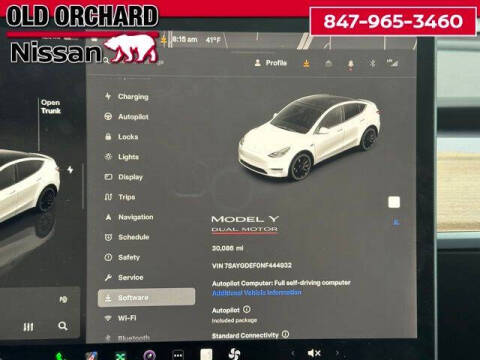The image size is (480, 360).
Task: Tap the left chevron next to volume
Action: coord(292,353)
